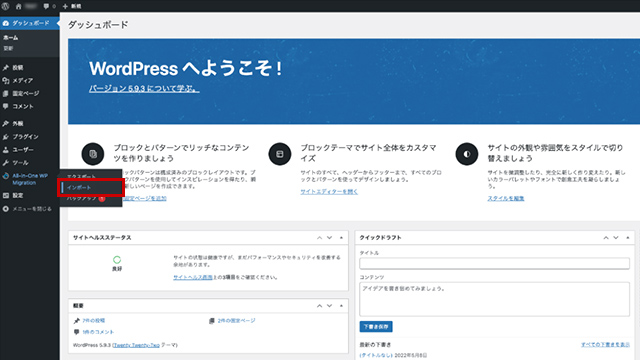Click the media icon beside メディア
The image size is (640, 360).
pyautogui.click(x=5, y=80)
